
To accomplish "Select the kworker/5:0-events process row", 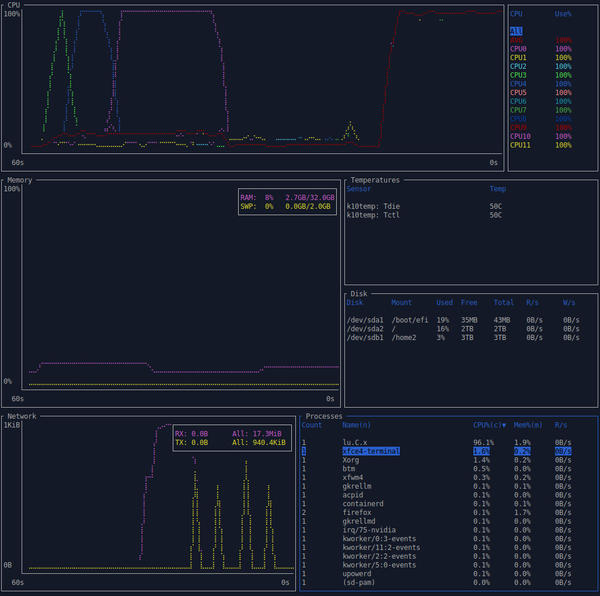I will click(x=436, y=565).
